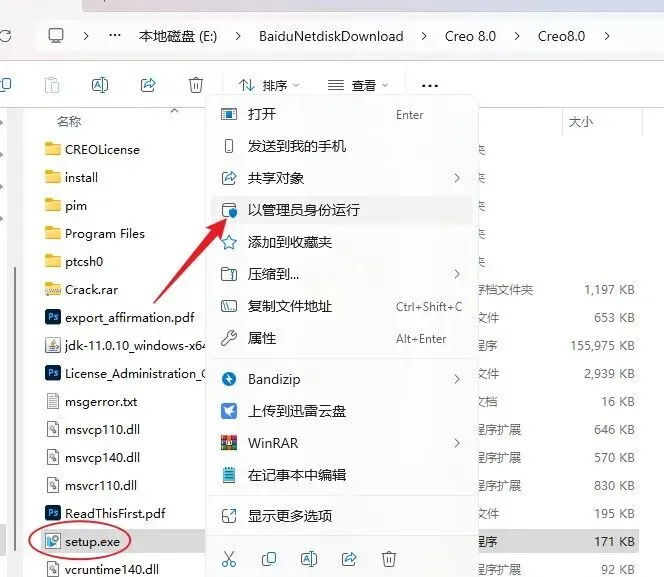Click Creo8.0 breadcrumb

pyautogui.click(x=561, y=36)
